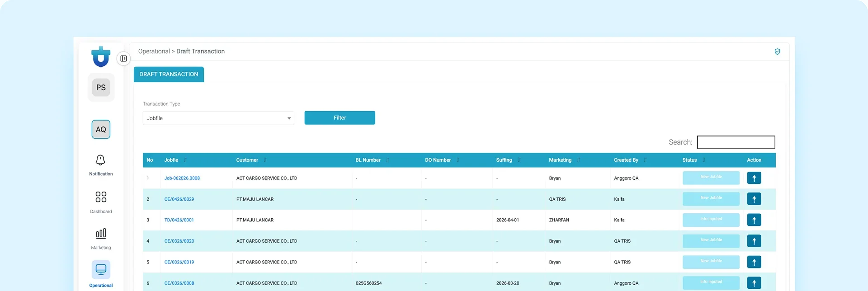
Task: Collapse the sidebar with the panel toggle icon
Action: (x=123, y=59)
